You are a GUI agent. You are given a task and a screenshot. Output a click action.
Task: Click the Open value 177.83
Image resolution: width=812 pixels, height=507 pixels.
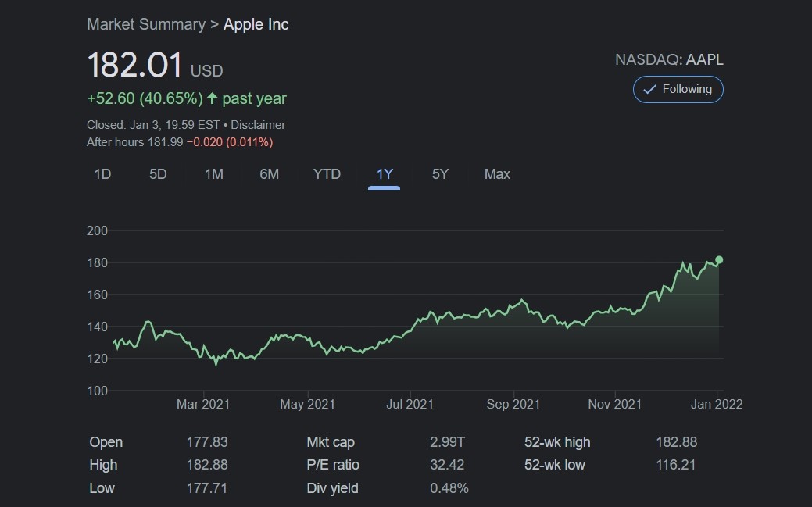(x=207, y=442)
